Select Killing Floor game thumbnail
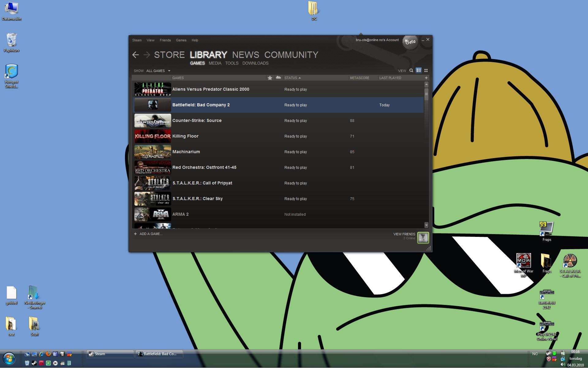This screenshot has width=588, height=368. point(153,136)
